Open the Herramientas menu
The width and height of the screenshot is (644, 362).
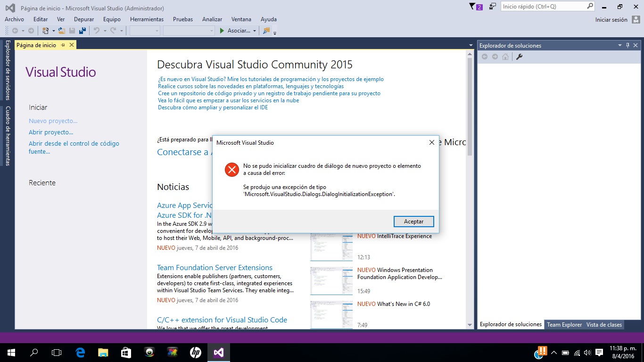pos(147,19)
